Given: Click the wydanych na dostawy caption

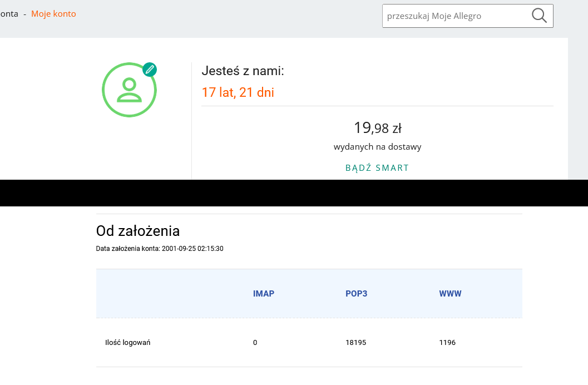Looking at the screenshot, I should (377, 147).
